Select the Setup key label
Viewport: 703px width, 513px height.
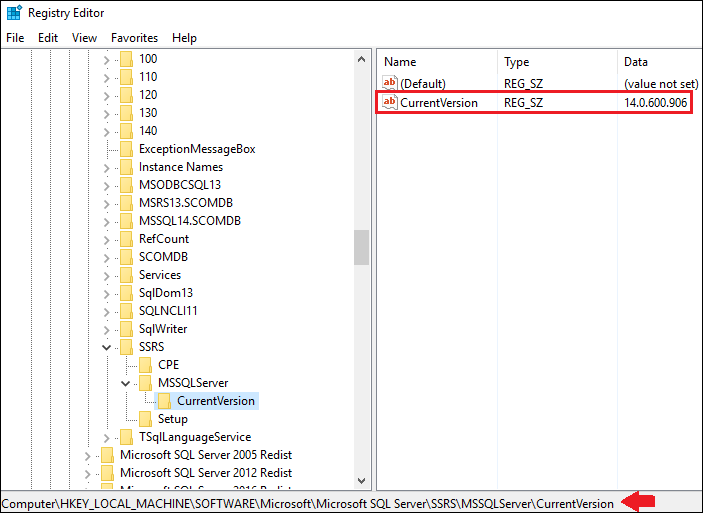pyautogui.click(x=173, y=419)
